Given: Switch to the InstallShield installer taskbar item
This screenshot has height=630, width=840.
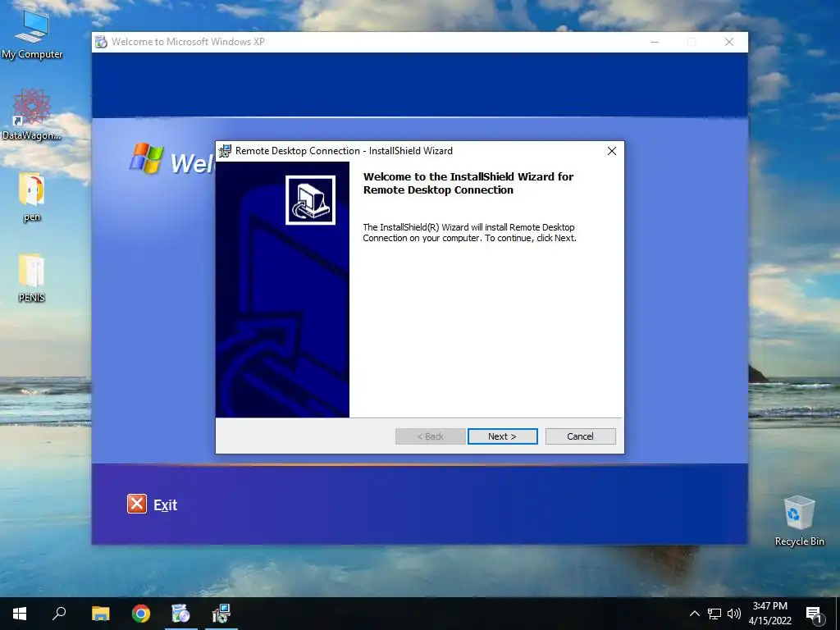Looking at the screenshot, I should [221, 614].
